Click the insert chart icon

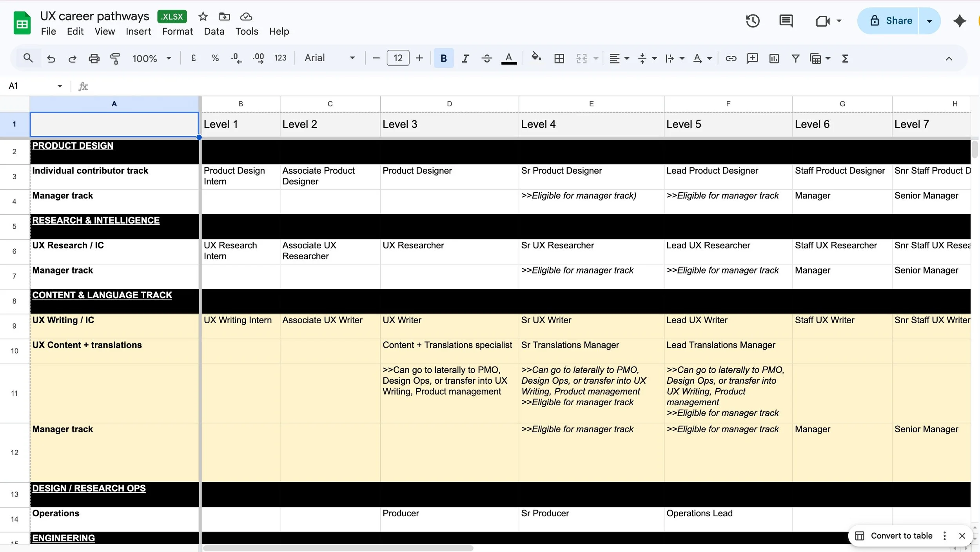pos(774,58)
